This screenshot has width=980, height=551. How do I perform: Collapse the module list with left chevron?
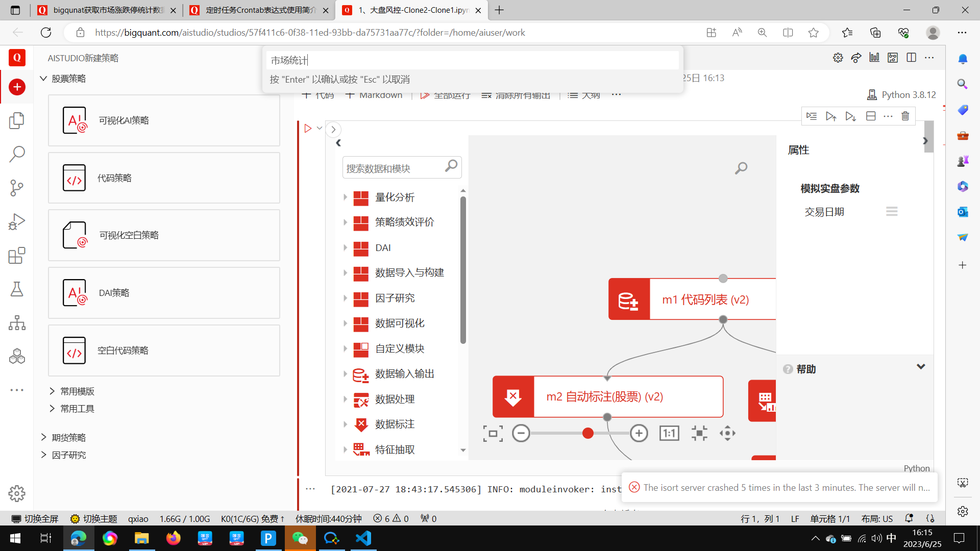(338, 143)
